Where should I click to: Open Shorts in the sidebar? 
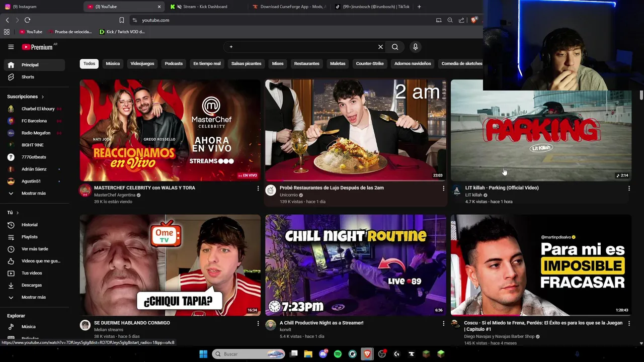(x=34, y=77)
